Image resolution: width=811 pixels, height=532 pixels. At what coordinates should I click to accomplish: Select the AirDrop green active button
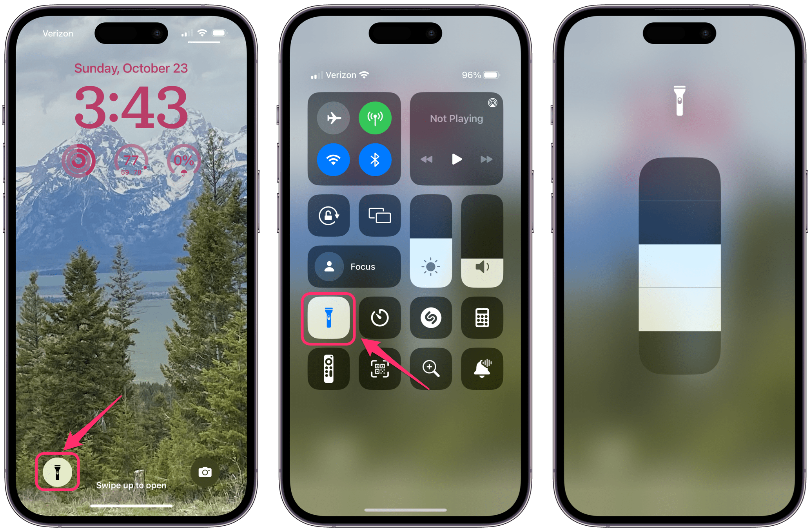pos(376,116)
